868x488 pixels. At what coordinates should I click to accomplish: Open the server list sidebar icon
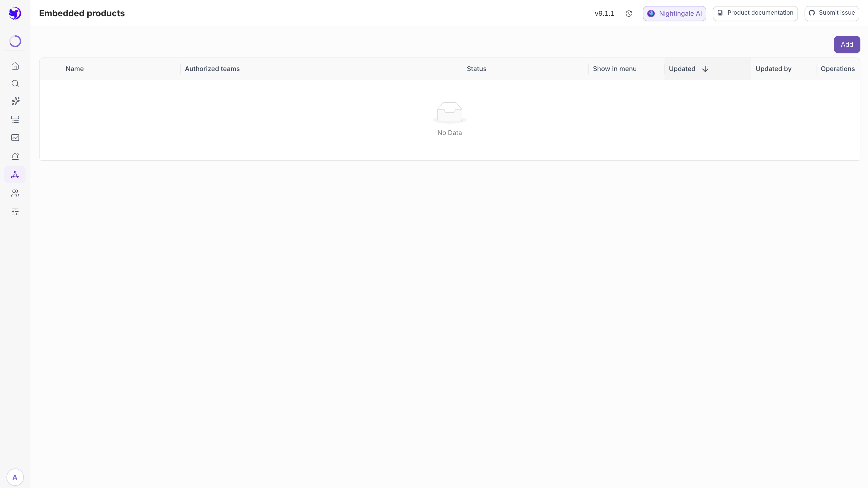(15, 119)
